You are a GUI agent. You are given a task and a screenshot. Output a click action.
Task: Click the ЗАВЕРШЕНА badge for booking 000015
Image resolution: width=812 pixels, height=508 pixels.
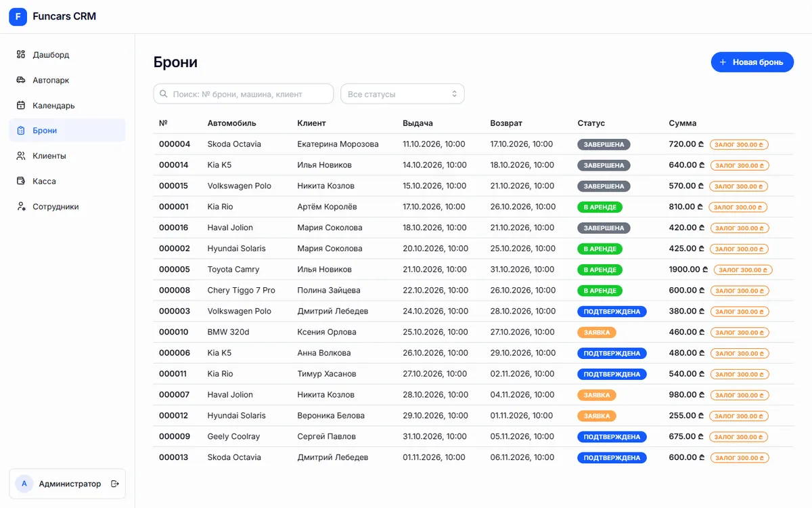click(x=604, y=186)
